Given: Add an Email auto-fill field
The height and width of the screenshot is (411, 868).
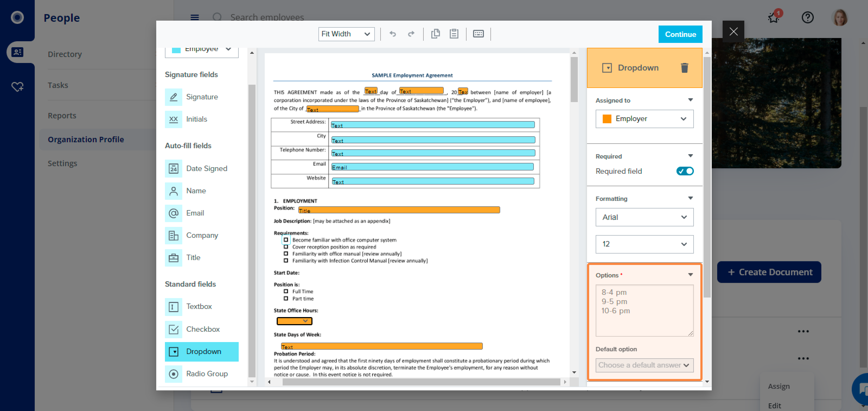Looking at the screenshot, I should point(202,213).
